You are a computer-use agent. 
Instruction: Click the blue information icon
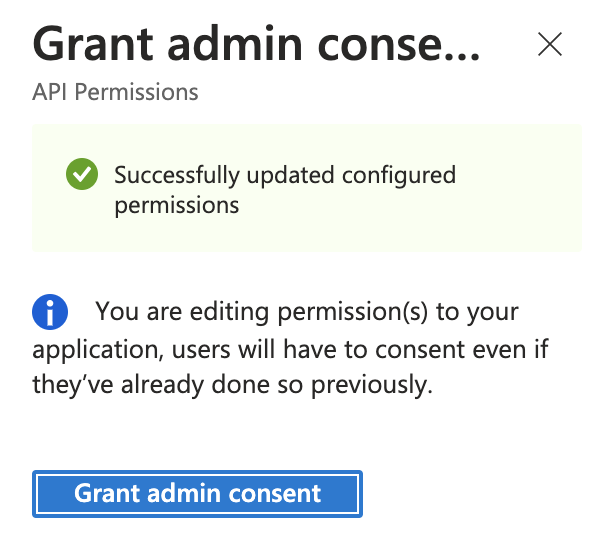tap(50, 312)
